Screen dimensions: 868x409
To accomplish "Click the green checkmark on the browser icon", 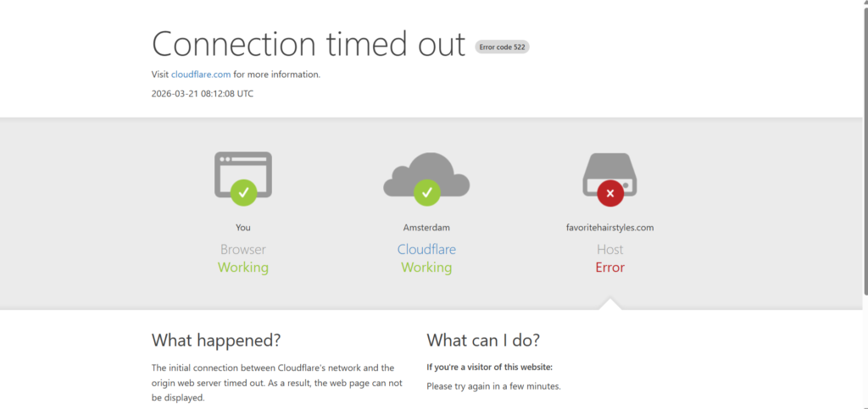I will click(243, 193).
